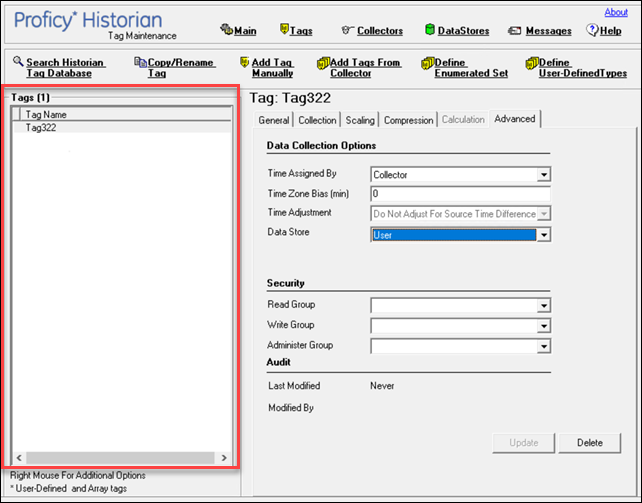Click the Collectors icon
The width and height of the screenshot is (642, 503).
348,30
